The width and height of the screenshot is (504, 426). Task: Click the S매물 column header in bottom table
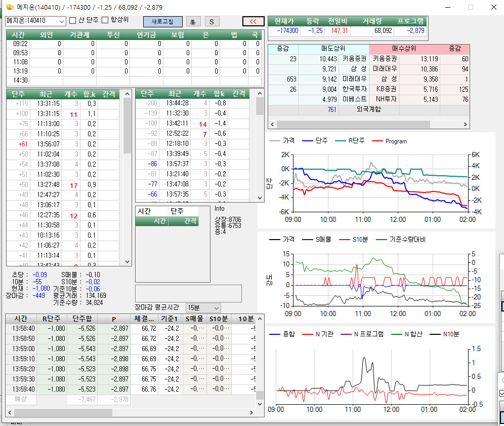(195, 319)
